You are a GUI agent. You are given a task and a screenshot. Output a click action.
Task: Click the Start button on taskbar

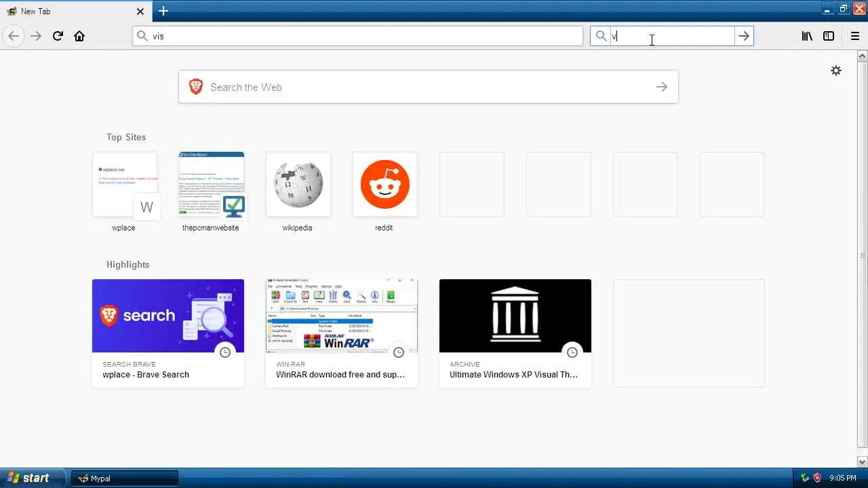coord(33,478)
